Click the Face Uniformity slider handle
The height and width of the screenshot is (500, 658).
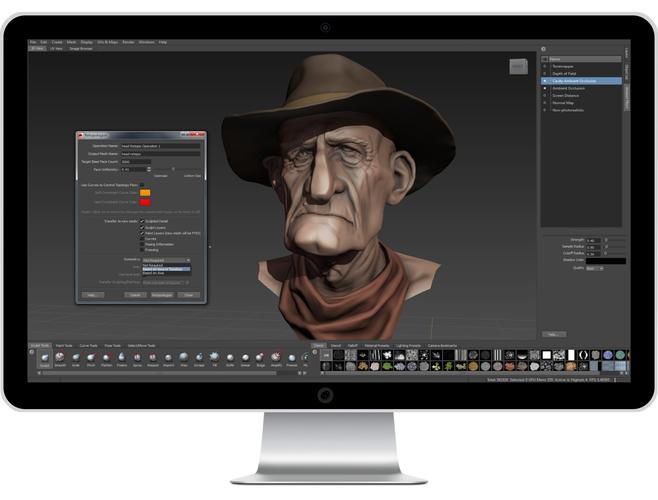[x=173, y=169]
